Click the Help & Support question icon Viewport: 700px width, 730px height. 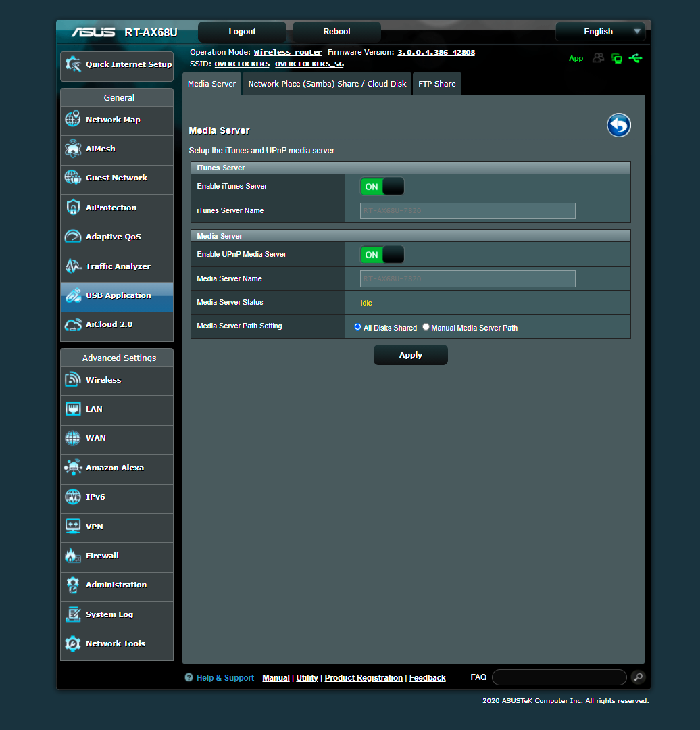pyautogui.click(x=189, y=677)
